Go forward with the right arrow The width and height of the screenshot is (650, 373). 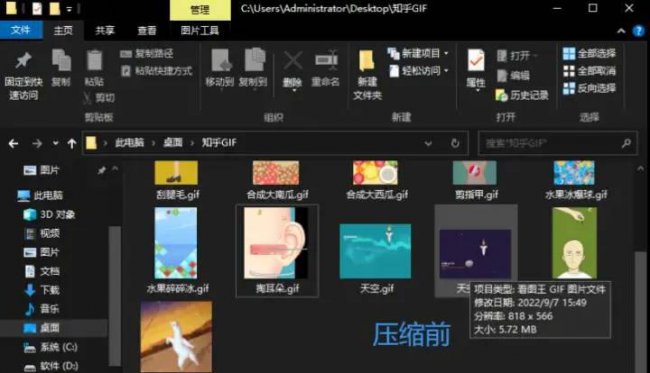(x=37, y=143)
